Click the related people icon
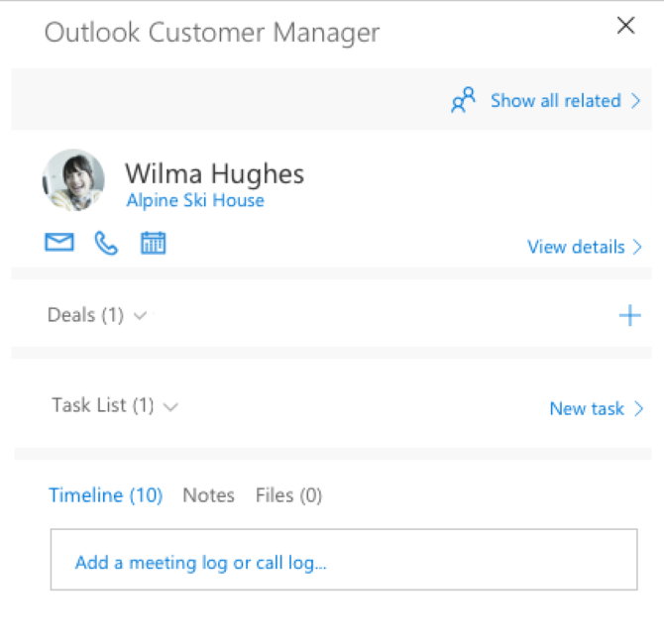 coord(463,101)
